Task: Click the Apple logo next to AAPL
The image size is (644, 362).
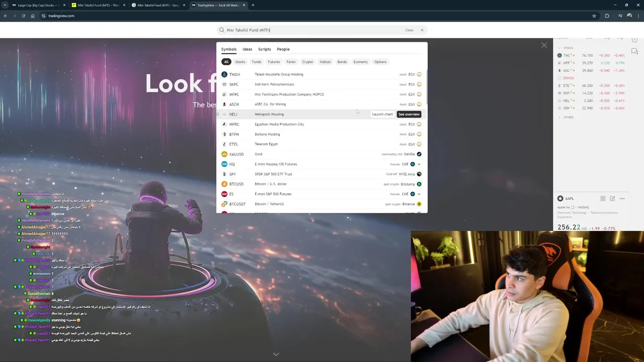Action: pyautogui.click(x=560, y=199)
